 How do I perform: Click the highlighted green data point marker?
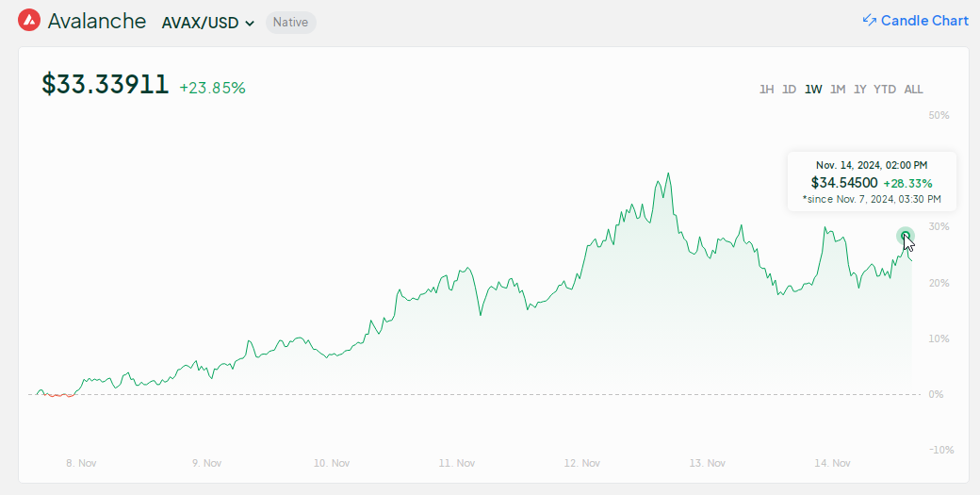906,235
